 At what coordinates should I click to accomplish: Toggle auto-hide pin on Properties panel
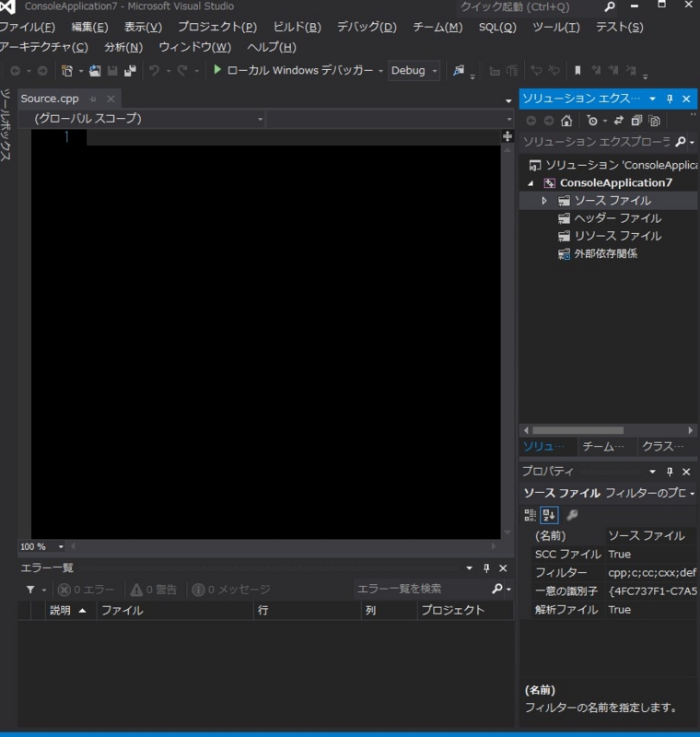click(x=670, y=472)
